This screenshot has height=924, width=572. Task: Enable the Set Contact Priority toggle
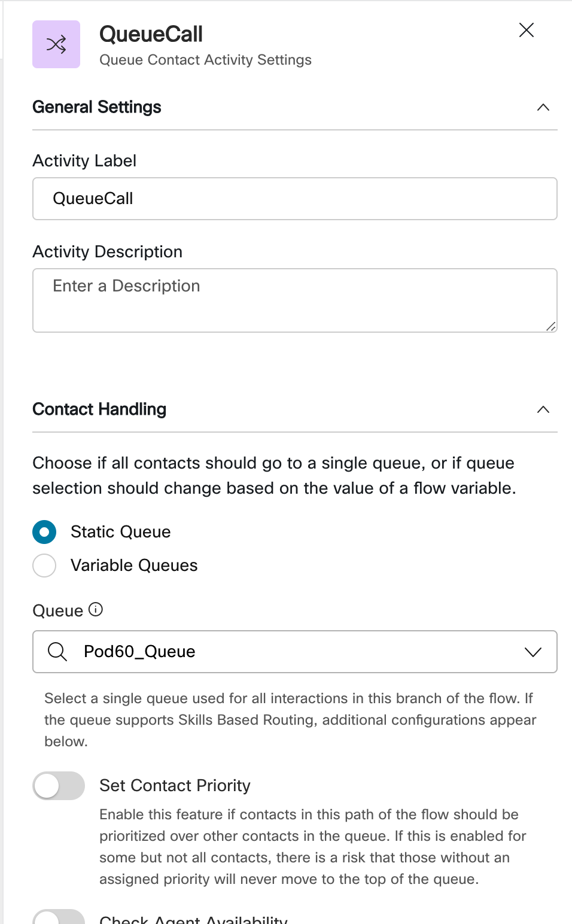pyautogui.click(x=59, y=786)
